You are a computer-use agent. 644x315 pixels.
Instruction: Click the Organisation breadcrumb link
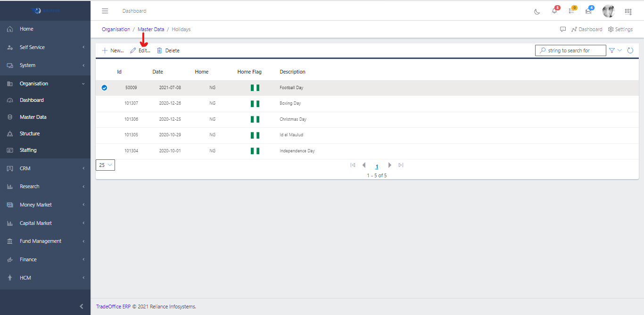tap(116, 29)
